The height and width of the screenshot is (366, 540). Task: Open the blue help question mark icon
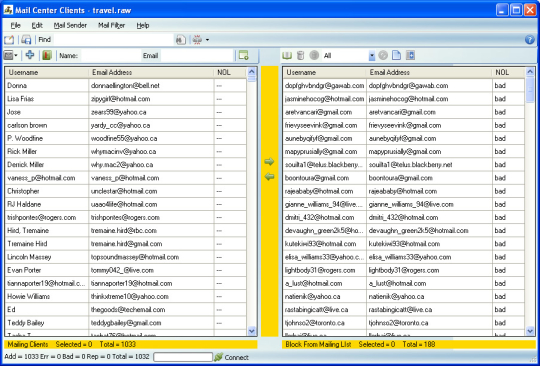[530, 40]
